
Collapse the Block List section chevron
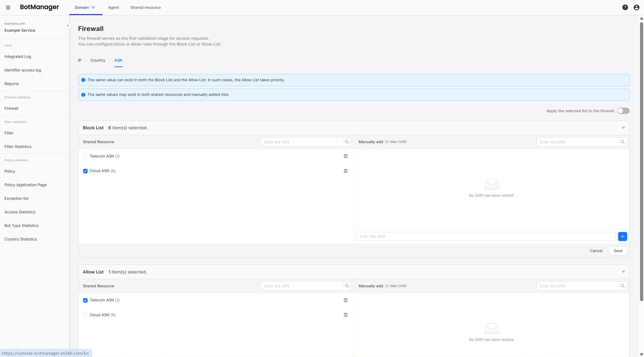[x=623, y=128]
